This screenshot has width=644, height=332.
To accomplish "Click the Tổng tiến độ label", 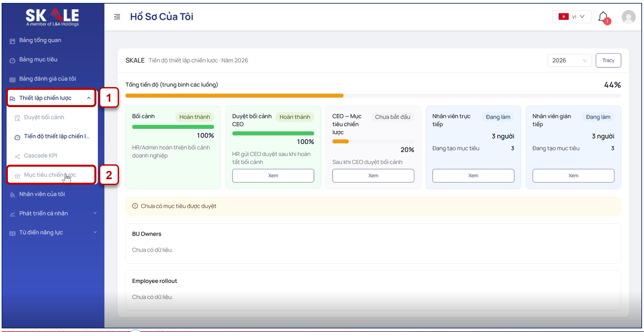I will tap(172, 84).
